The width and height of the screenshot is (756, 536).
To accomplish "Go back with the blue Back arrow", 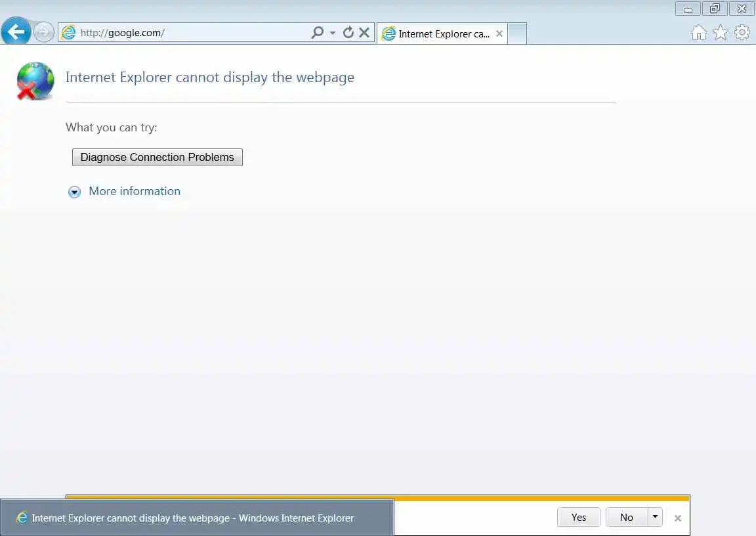I will [16, 32].
